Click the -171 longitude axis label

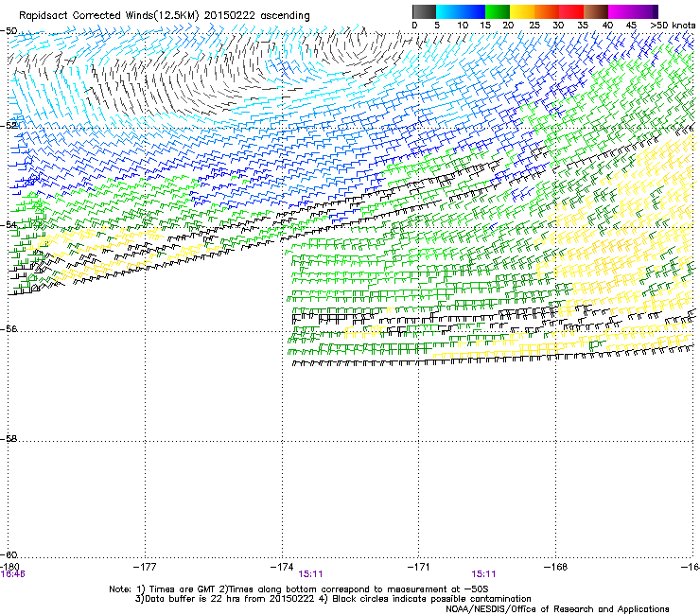[419, 567]
